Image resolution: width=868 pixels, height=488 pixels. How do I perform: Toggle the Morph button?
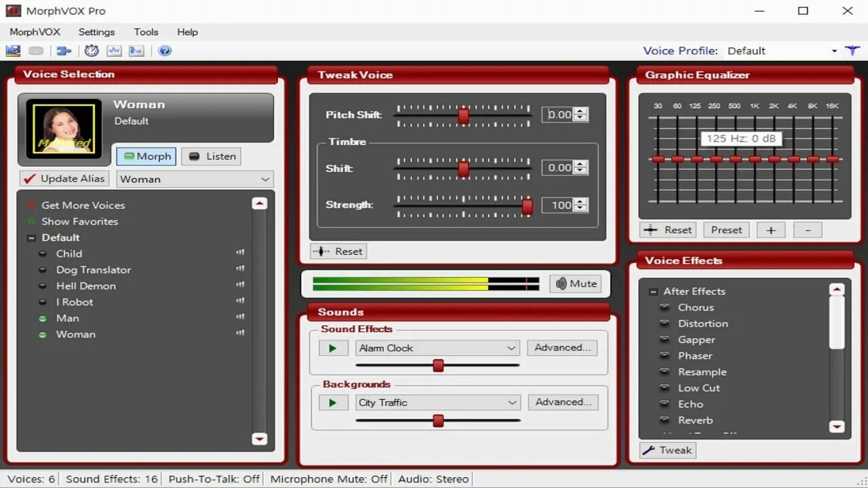146,157
